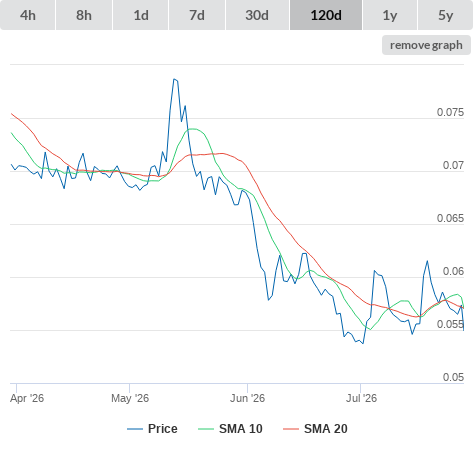This screenshot has height=455, width=474.
Task: Select the 4h time range tab
Action: (x=28, y=15)
